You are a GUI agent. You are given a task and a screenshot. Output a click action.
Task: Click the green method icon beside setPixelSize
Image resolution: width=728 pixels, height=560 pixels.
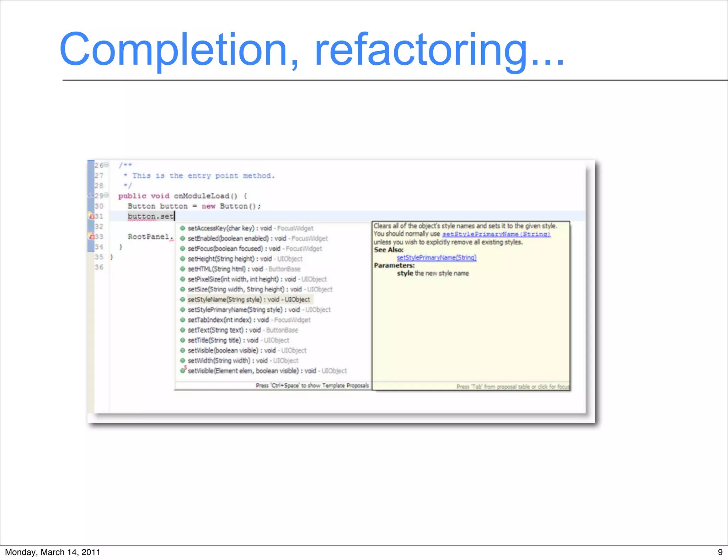183,279
